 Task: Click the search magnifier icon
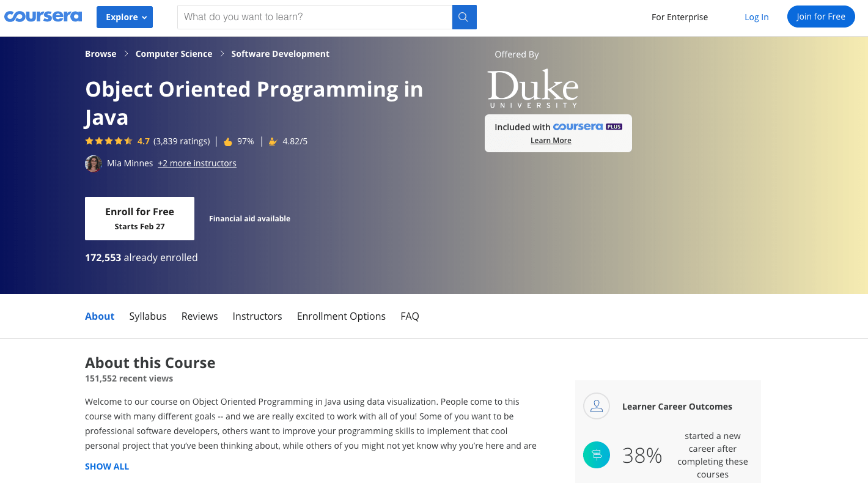click(x=464, y=17)
